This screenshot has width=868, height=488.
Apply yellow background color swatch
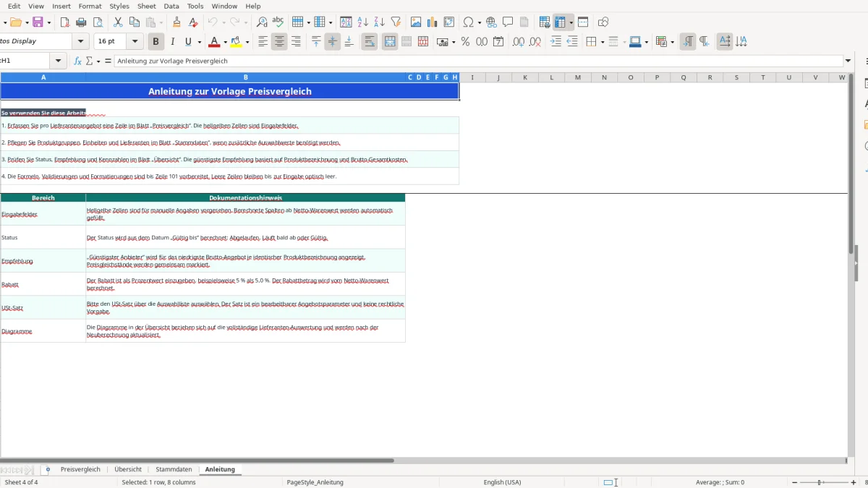[x=237, y=42]
